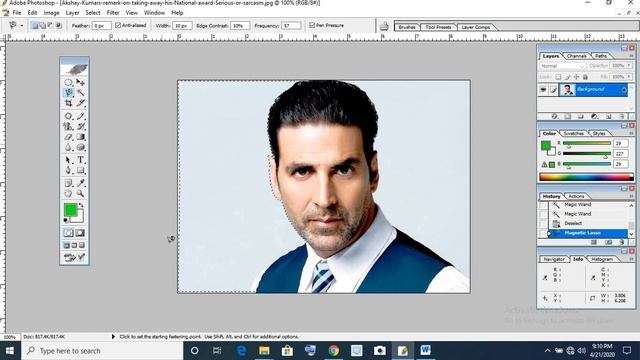Open the Layers panel options menu
Viewport: 640px width, 360px height.
tap(631, 56)
